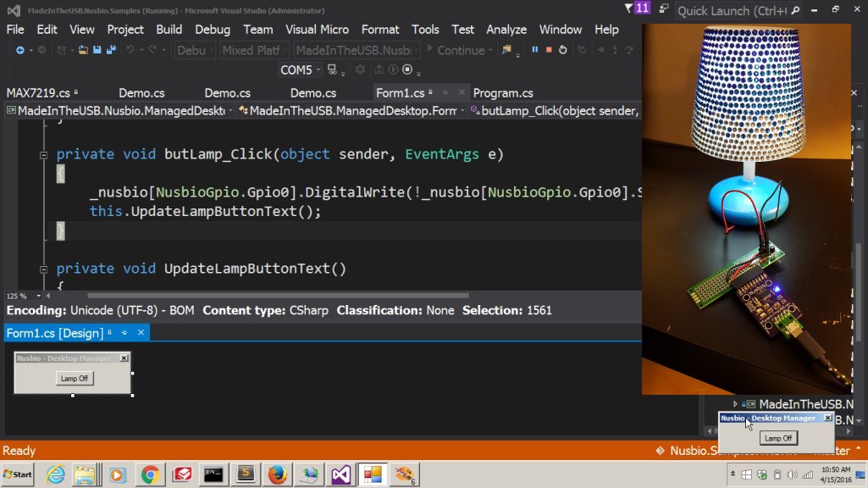Open the Project menu

click(x=125, y=30)
